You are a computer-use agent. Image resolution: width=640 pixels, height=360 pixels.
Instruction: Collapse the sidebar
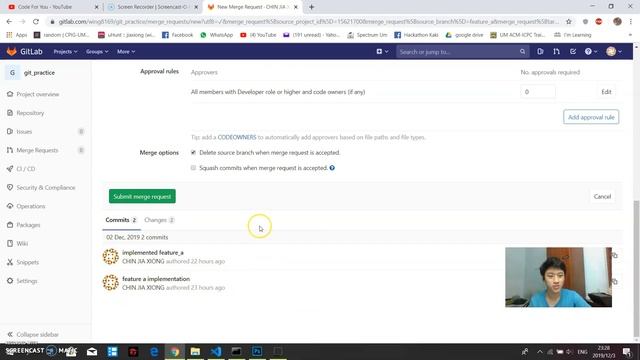click(x=33, y=334)
